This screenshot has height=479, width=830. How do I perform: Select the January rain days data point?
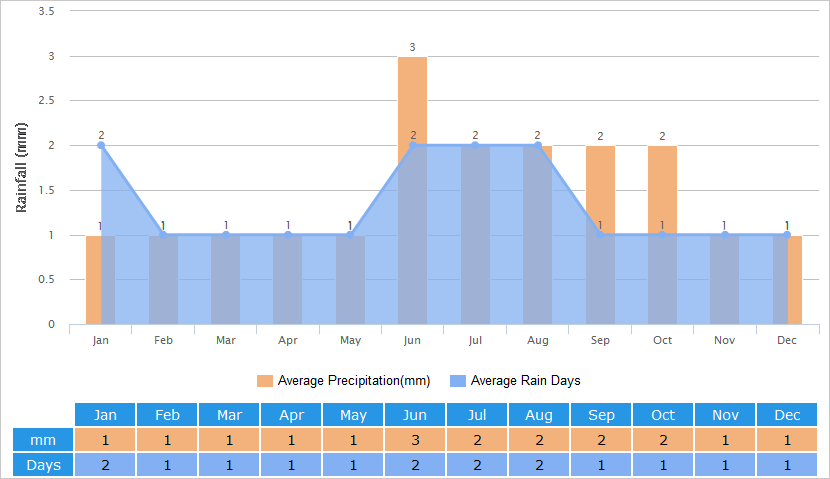(101, 145)
